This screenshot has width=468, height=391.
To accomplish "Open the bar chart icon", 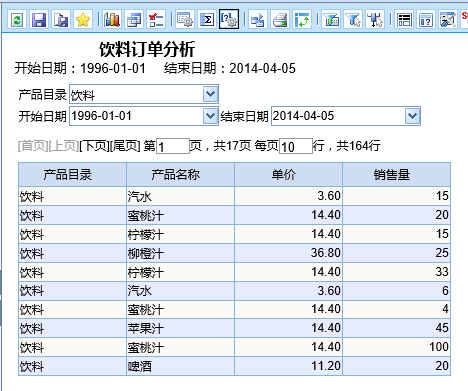I will (112, 20).
